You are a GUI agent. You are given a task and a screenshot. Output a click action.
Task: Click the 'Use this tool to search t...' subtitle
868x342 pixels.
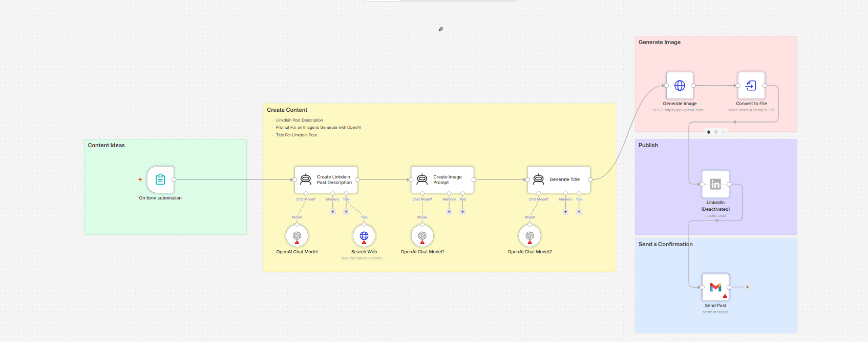pos(364,258)
